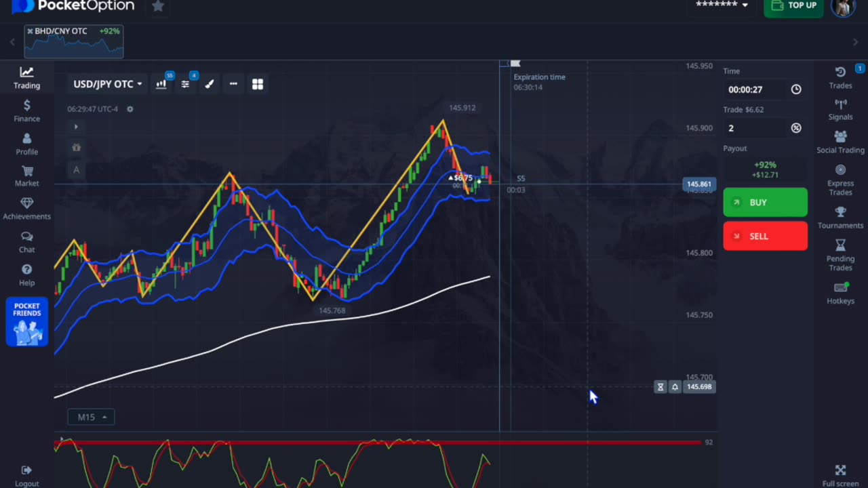868x488 pixels.
Task: Open the account balance dropdown
Action: pos(722,5)
